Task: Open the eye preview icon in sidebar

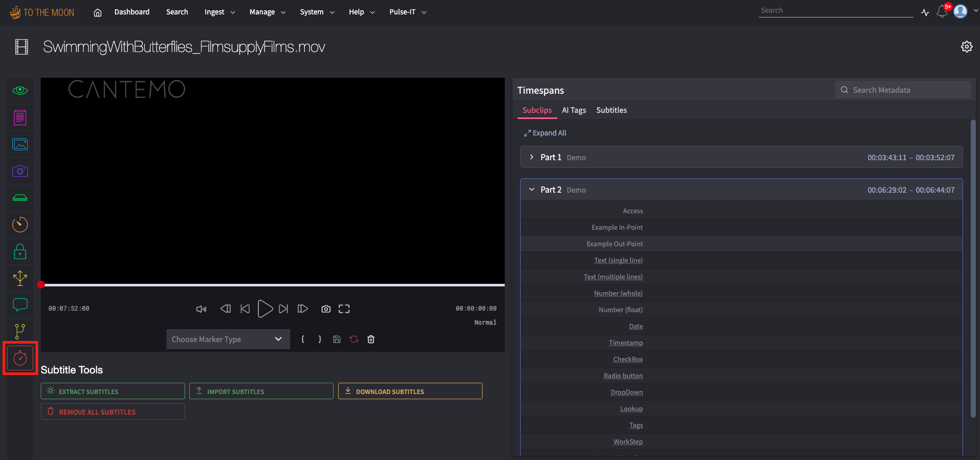Action: pyautogui.click(x=20, y=91)
